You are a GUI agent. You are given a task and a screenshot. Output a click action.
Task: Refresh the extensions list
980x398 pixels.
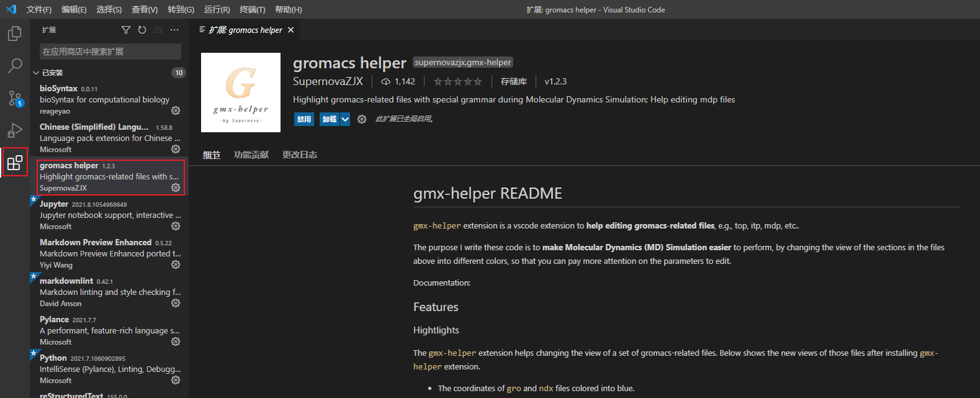tap(142, 30)
